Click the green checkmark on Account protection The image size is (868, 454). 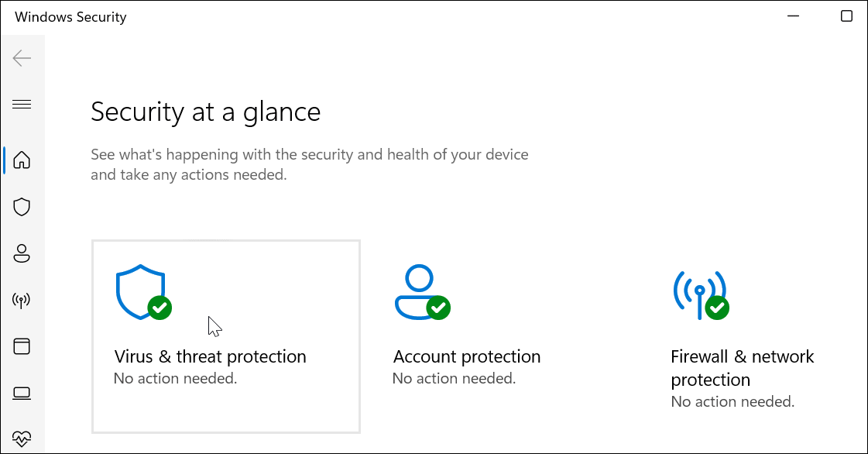440,308
